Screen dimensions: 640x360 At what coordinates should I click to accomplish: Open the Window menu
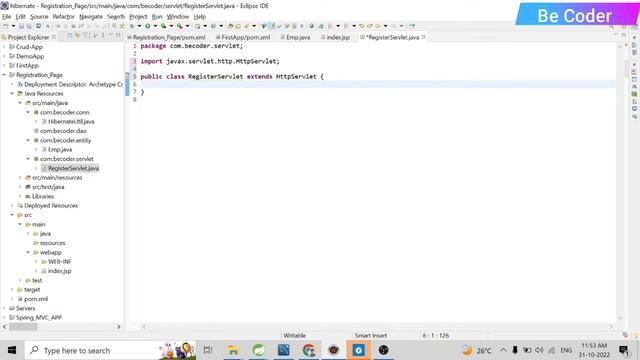click(x=178, y=17)
